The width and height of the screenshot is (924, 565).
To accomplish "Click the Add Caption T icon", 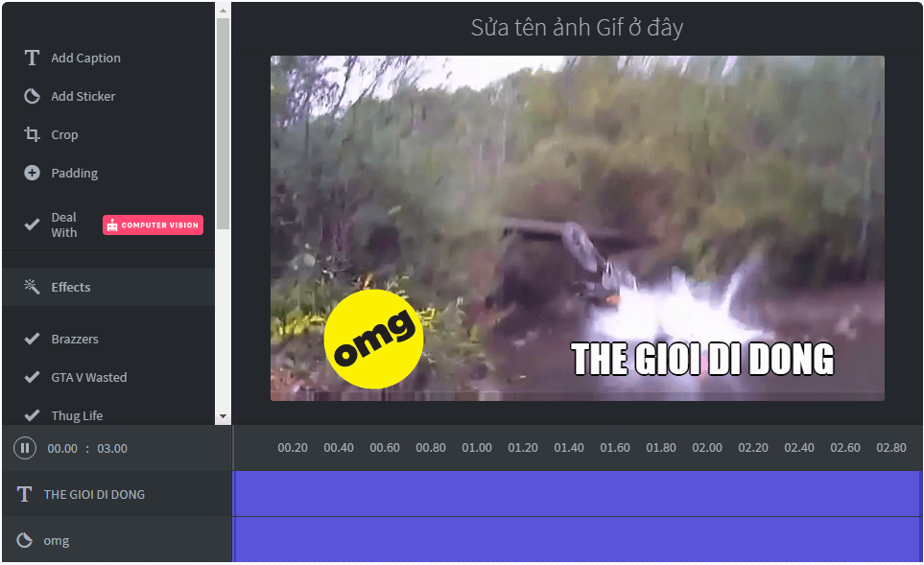I will pyautogui.click(x=32, y=58).
